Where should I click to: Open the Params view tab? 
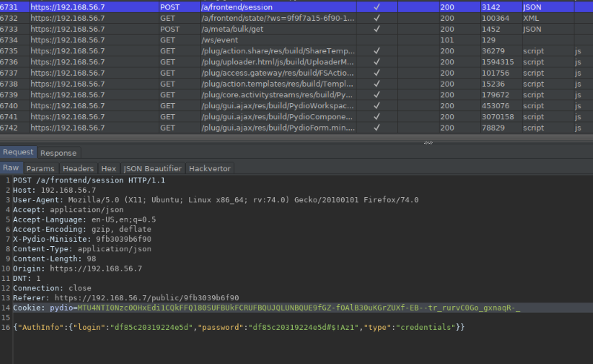(x=41, y=168)
